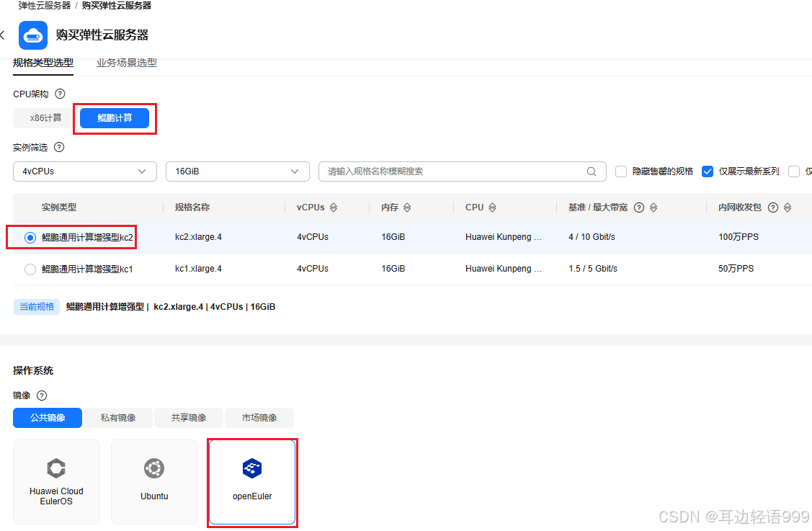Uncheck 仅展示最新系列 checkbox
The width and height of the screenshot is (812, 531).
[708, 171]
